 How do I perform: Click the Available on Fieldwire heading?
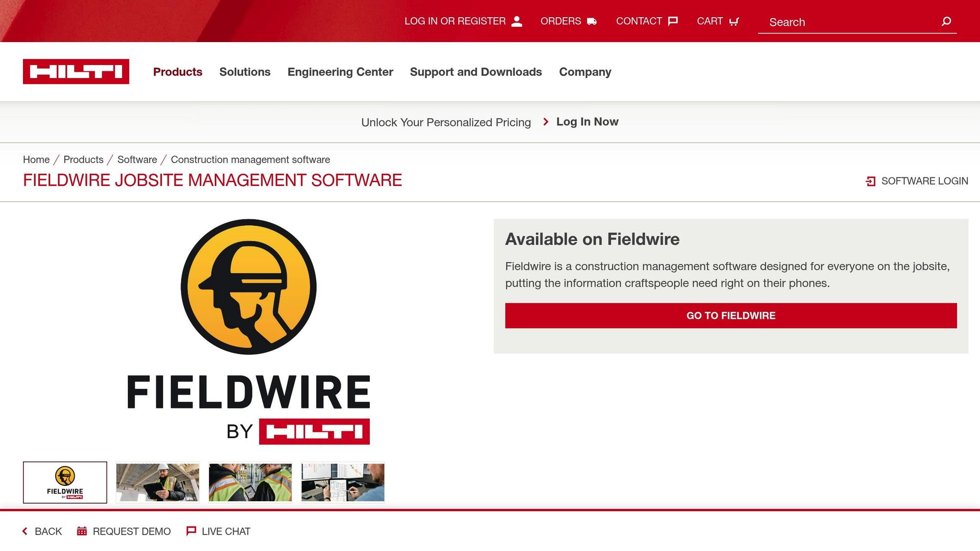592,239
